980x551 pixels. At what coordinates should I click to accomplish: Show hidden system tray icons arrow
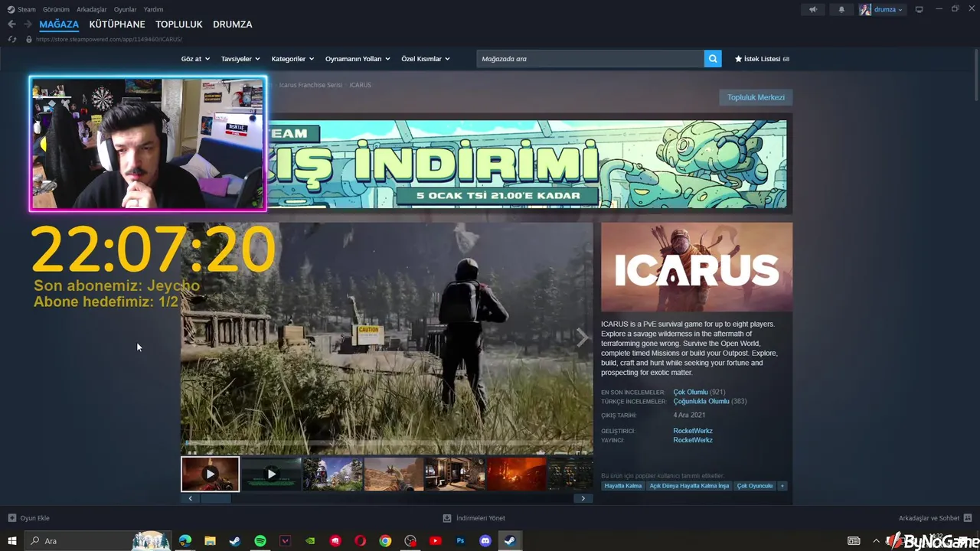(x=877, y=541)
